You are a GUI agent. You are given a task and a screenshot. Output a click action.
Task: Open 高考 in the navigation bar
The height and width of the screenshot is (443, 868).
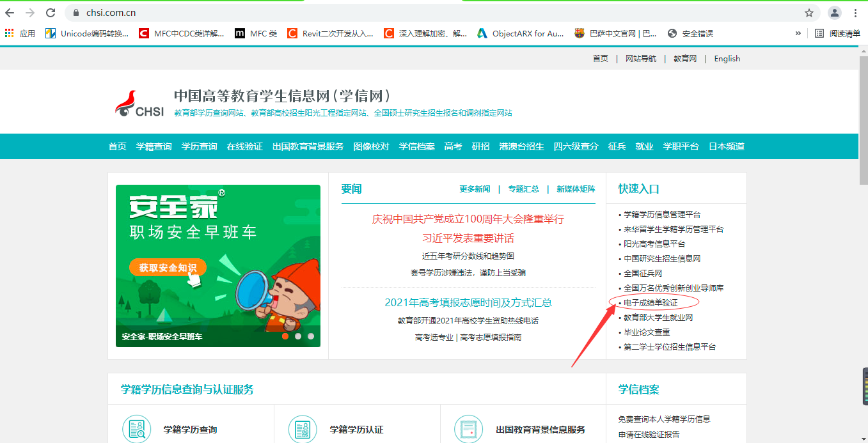point(453,146)
